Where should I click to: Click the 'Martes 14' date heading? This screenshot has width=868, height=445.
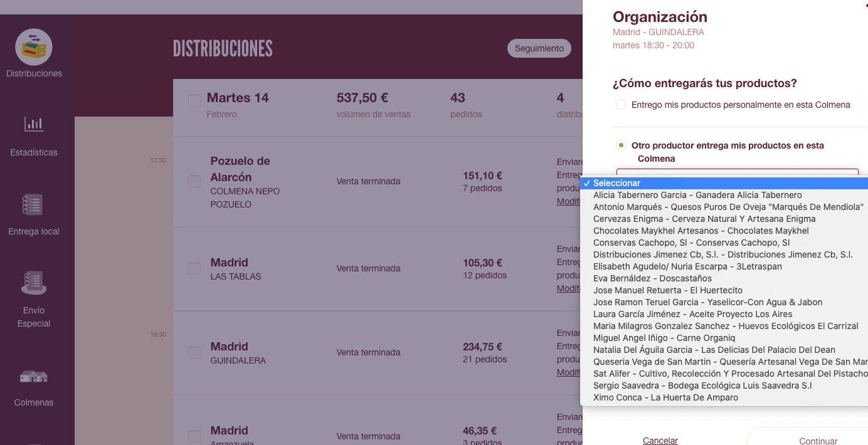tap(238, 98)
